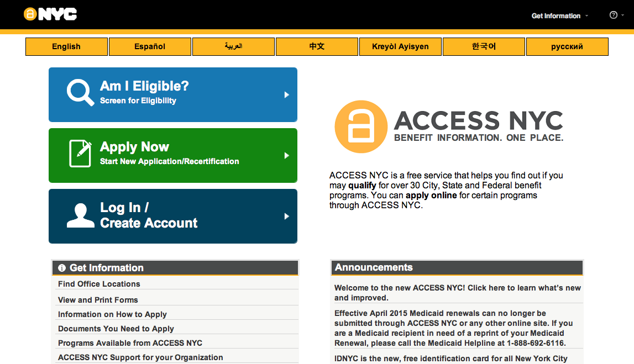Click the arrow on Apply Now button

(286, 156)
